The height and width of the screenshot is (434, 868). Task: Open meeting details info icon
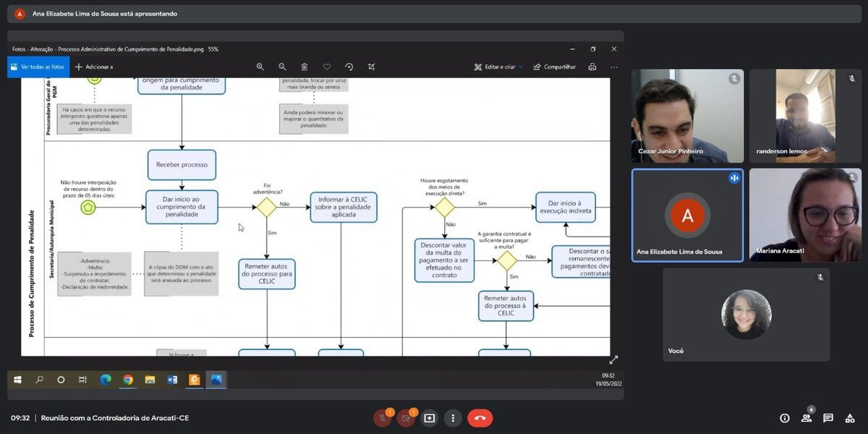click(785, 418)
